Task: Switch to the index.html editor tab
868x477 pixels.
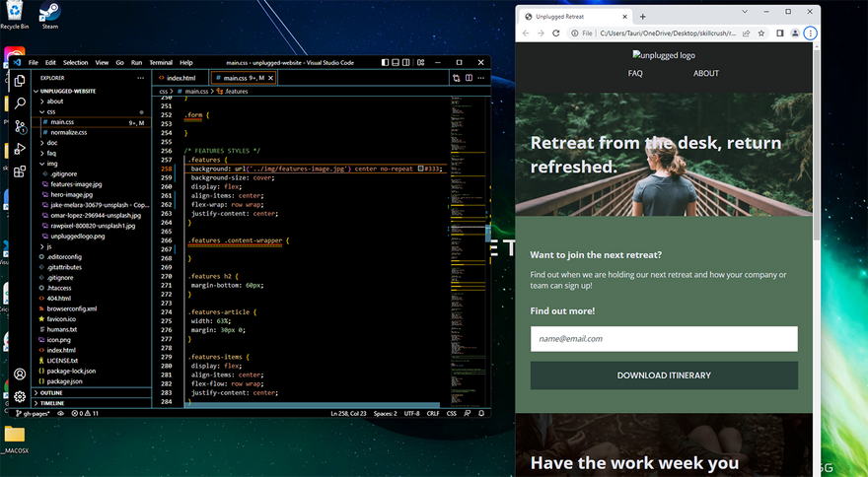Action: coord(181,78)
